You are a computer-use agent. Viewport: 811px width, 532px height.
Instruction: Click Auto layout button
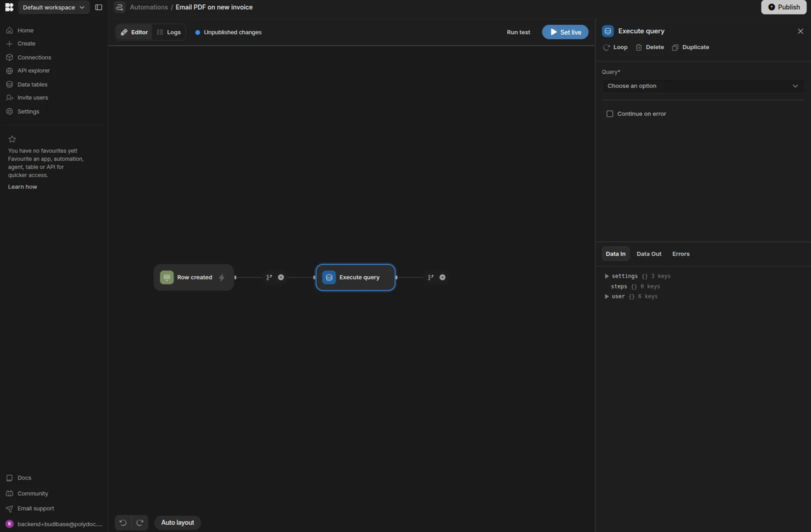[x=177, y=522]
